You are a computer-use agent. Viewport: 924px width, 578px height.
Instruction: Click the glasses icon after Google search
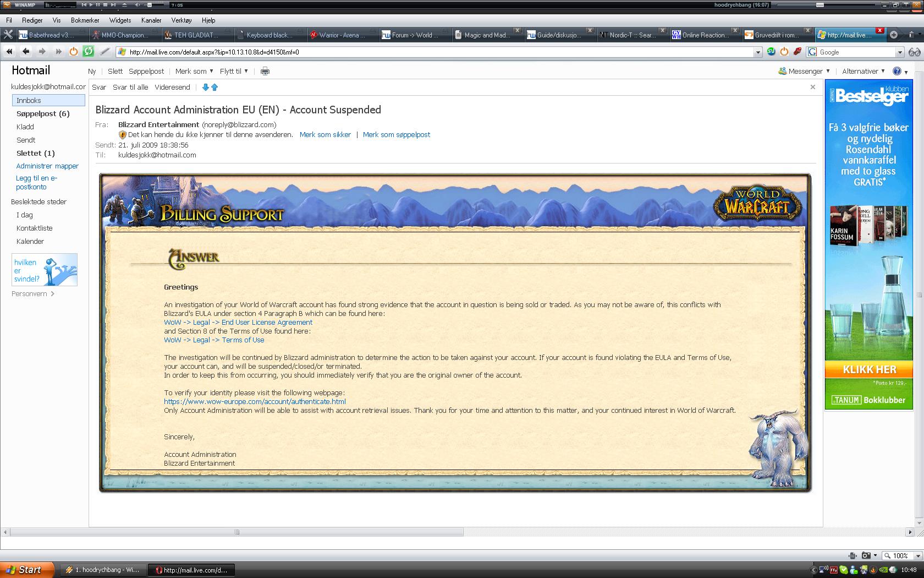pos(915,52)
